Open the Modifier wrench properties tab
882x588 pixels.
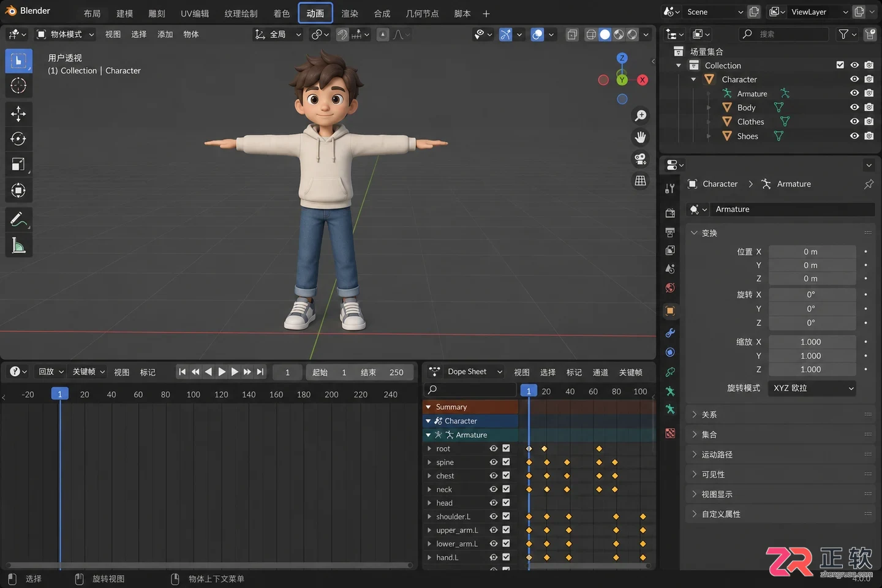coord(670,333)
